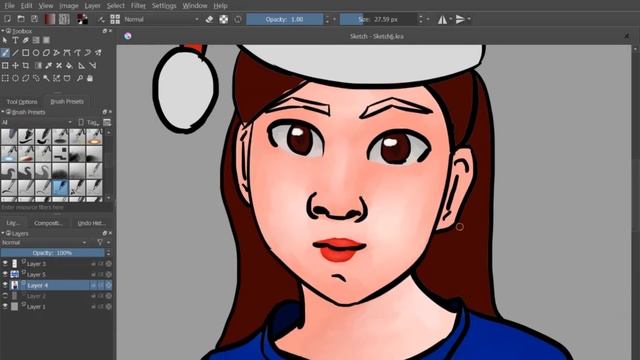Show Layer 2 with eye icon

(x=5, y=296)
